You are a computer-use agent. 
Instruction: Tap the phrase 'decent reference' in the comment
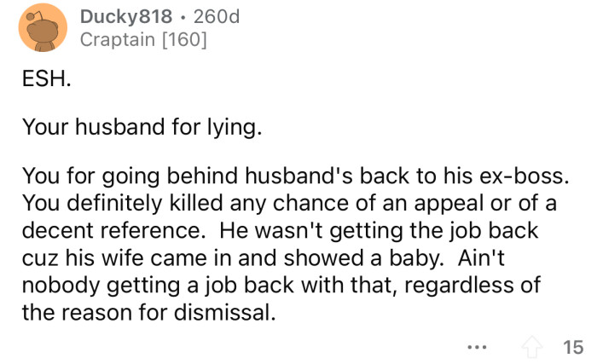111,229
